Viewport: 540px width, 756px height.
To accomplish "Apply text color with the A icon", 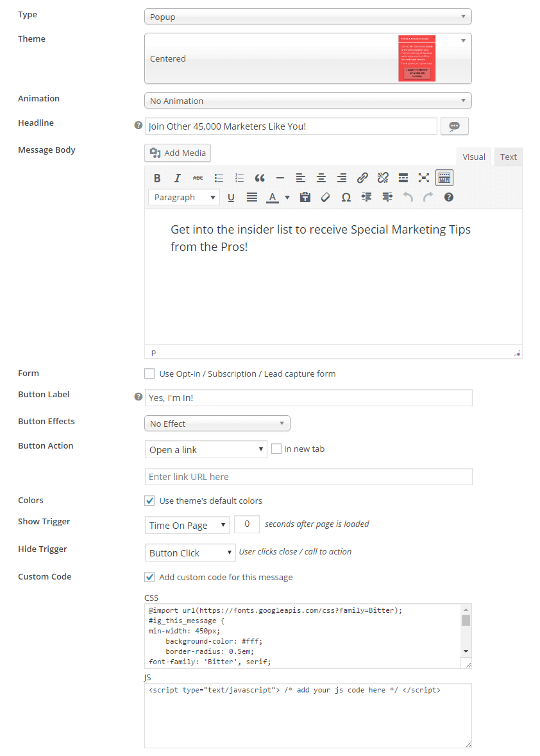I will (273, 197).
